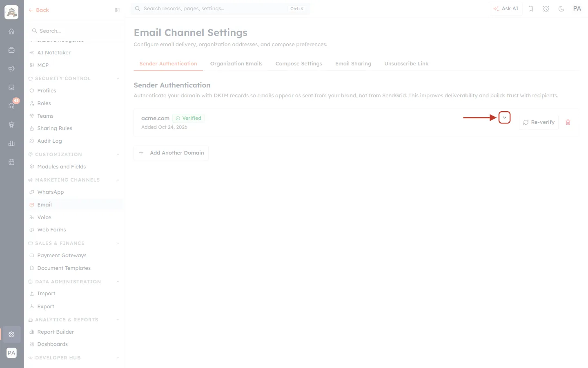The height and width of the screenshot is (368, 588).
Task: Open Audit Log in sidebar
Action: point(49,141)
